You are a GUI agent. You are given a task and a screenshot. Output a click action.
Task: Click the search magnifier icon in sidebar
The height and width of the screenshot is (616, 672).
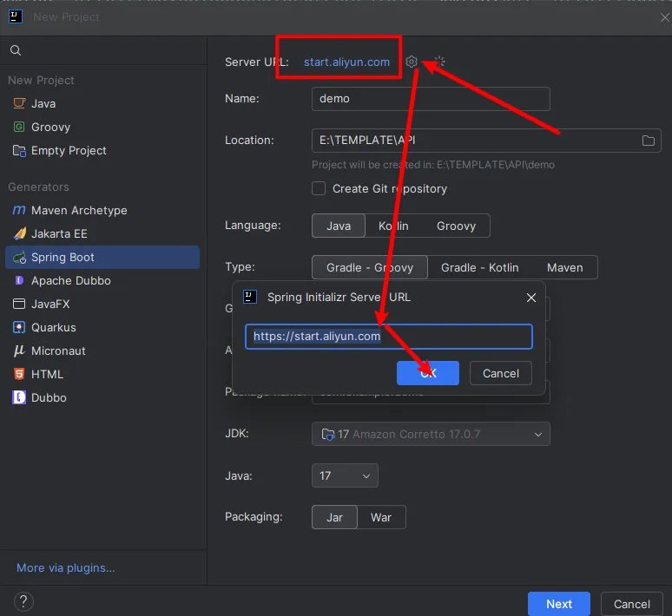16,51
